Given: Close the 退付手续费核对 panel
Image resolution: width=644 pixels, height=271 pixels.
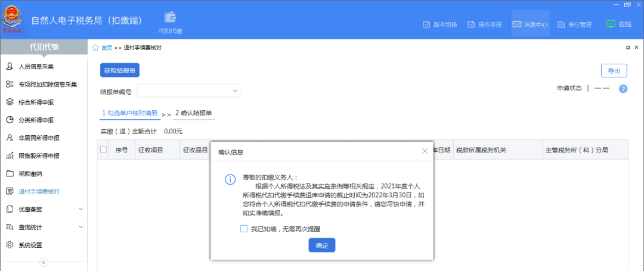Looking at the screenshot, I should click(x=636, y=48).
